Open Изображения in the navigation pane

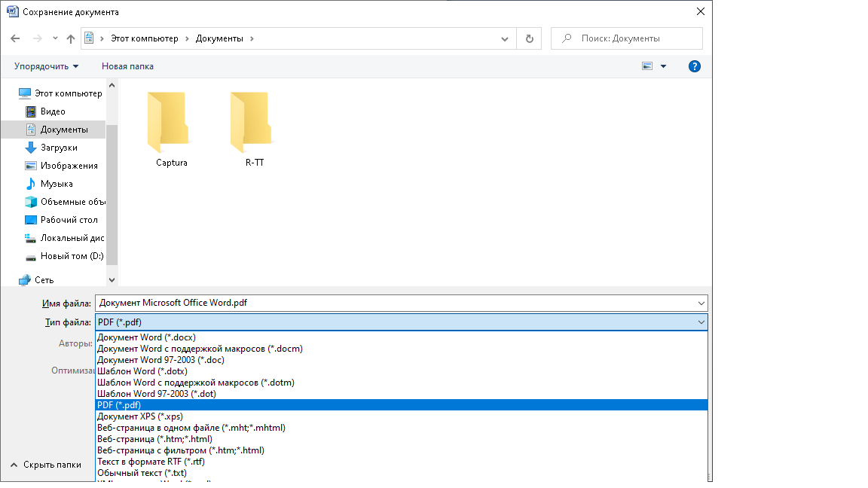point(62,166)
